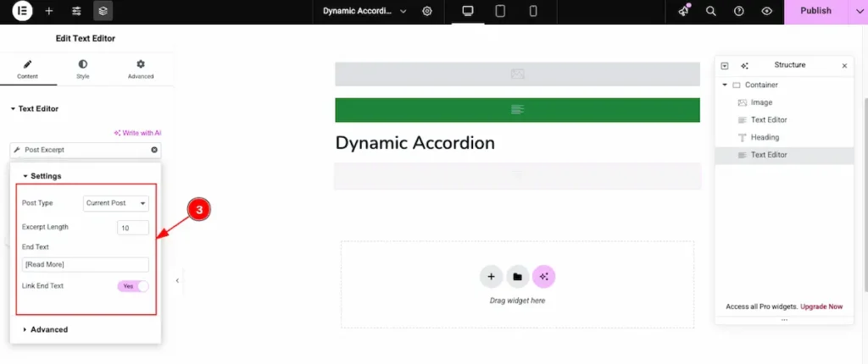Click the Elementor logo icon
This screenshot has height=364, width=868.
coord(22,11)
